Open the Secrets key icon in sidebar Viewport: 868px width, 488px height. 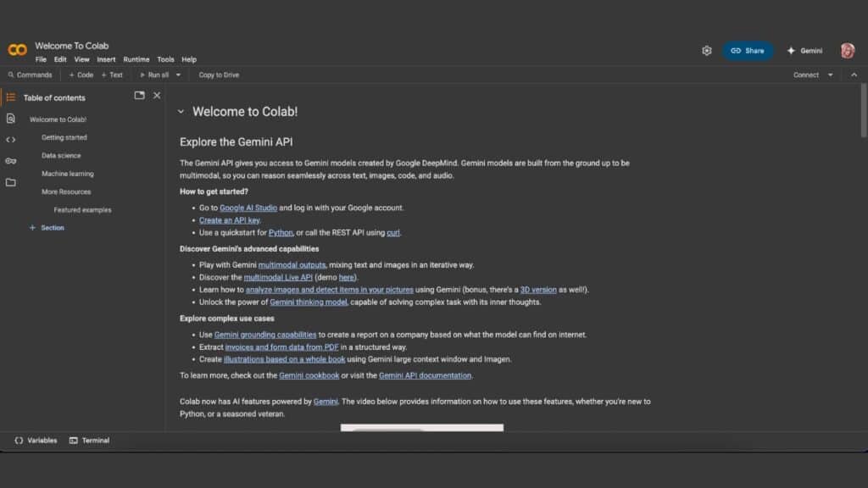(10, 161)
